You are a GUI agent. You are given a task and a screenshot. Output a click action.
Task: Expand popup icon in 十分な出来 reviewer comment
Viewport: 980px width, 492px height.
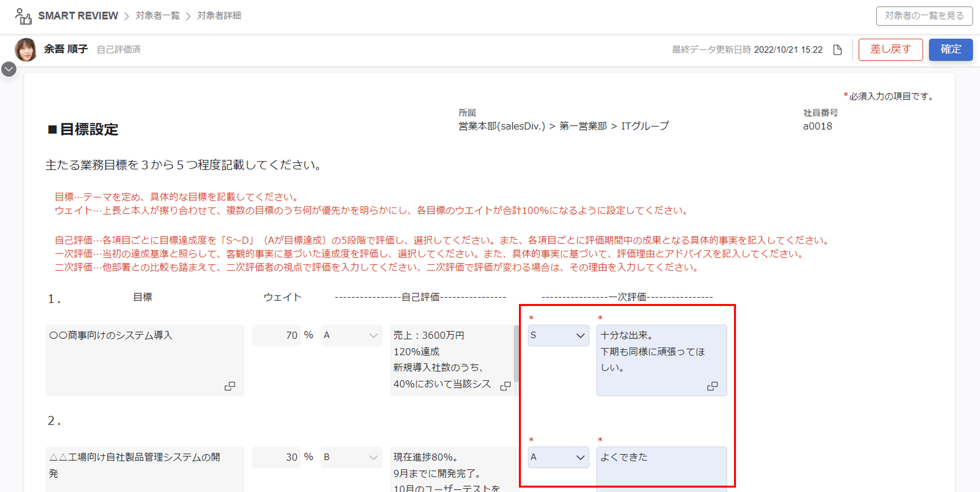tap(712, 386)
